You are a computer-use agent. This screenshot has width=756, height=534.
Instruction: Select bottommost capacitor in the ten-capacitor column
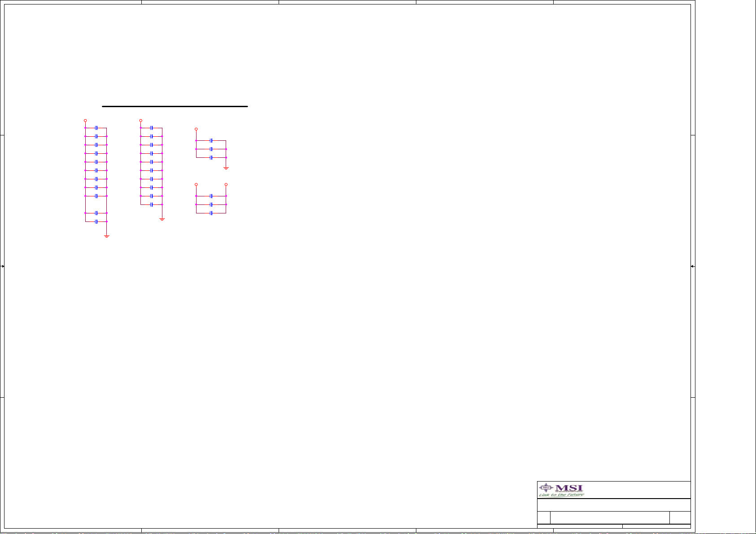[x=152, y=204]
